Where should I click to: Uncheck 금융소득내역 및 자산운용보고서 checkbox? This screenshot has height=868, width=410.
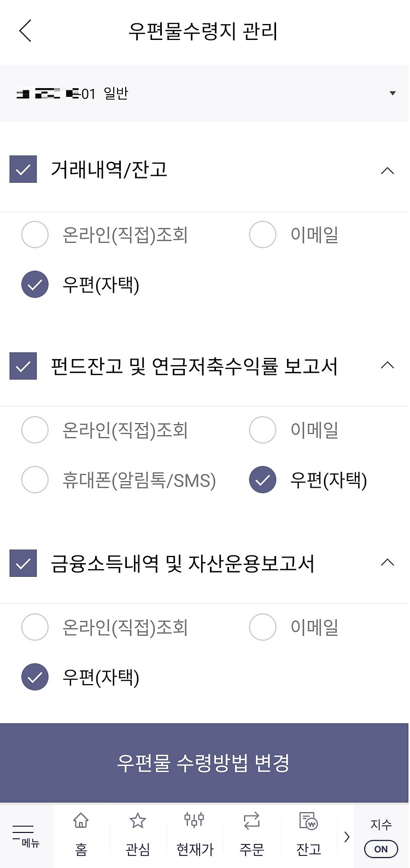(23, 563)
